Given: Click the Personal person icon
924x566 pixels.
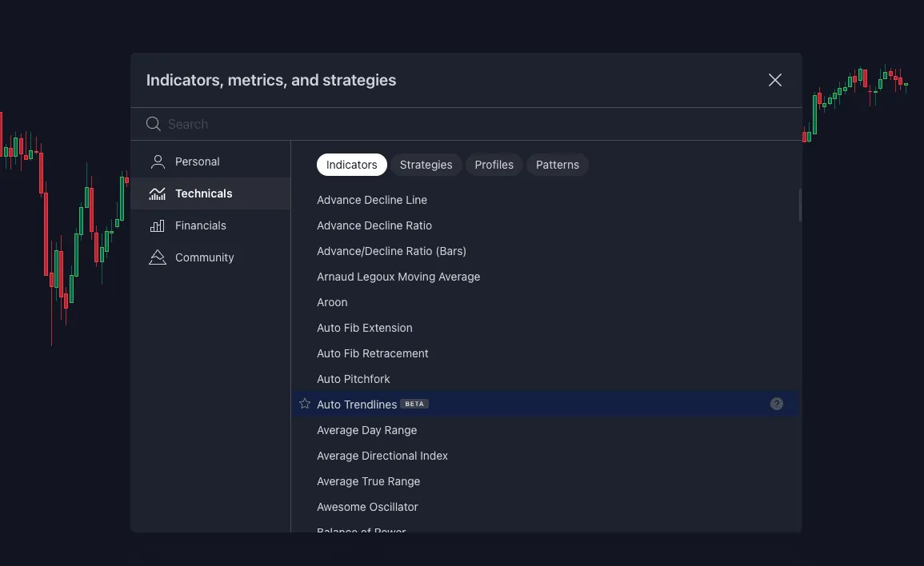Looking at the screenshot, I should pyautogui.click(x=158, y=162).
